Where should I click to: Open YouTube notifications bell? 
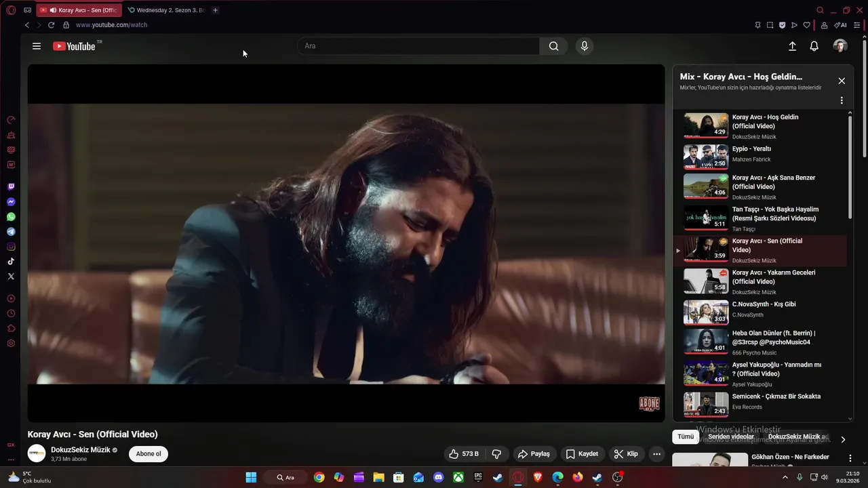tap(814, 46)
